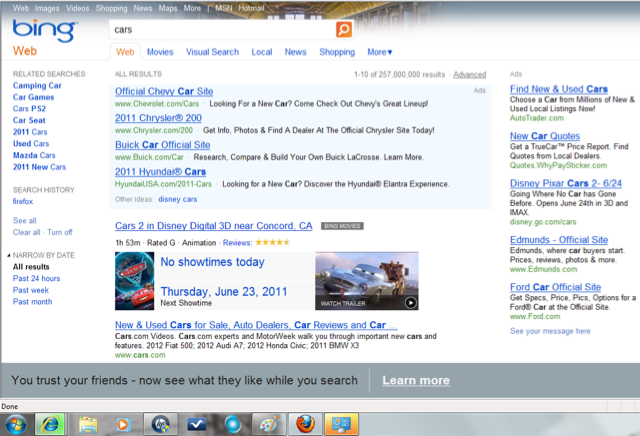
Task: Click the movie Reviews link
Action: (237, 243)
